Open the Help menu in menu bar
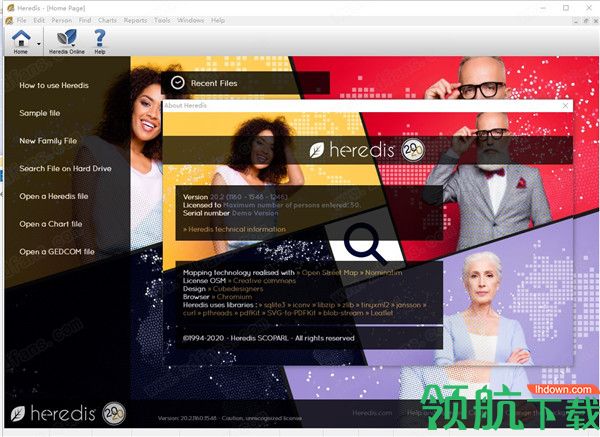Image resolution: width=600 pixels, height=437 pixels. 218,20
